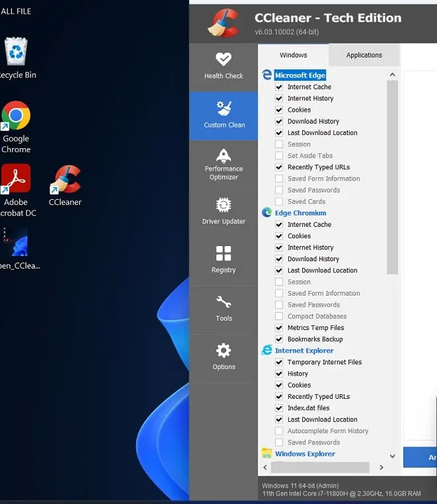Enable Edge Chromium Compact Databases checkbox
Viewport: 437px width, 504px height.
pyautogui.click(x=279, y=316)
